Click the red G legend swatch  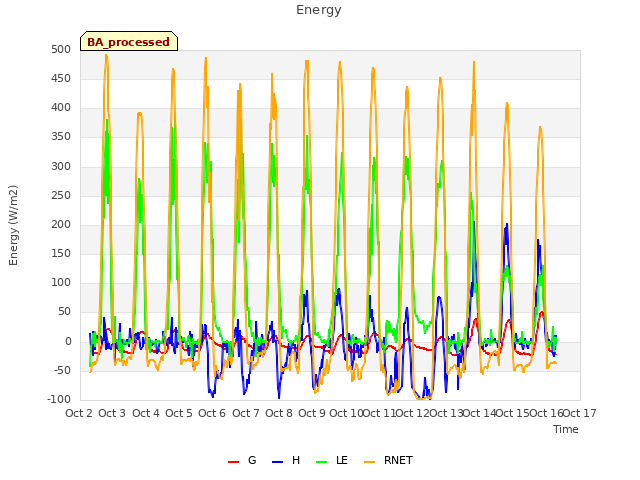click(233, 462)
